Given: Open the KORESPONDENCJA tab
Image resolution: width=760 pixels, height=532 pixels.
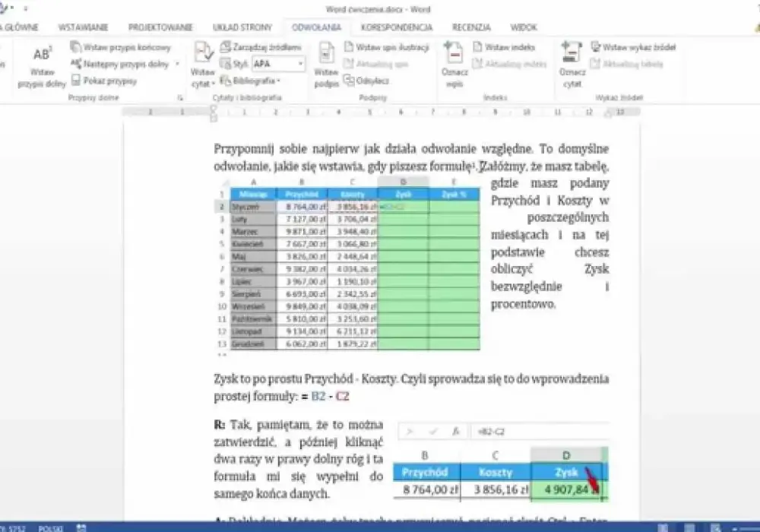Looking at the screenshot, I should pyautogui.click(x=397, y=27).
